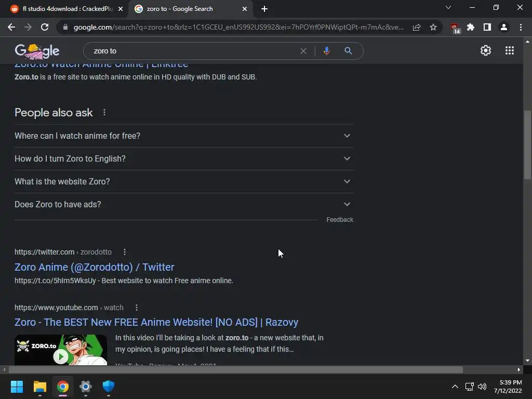Reload the current page

45,27
